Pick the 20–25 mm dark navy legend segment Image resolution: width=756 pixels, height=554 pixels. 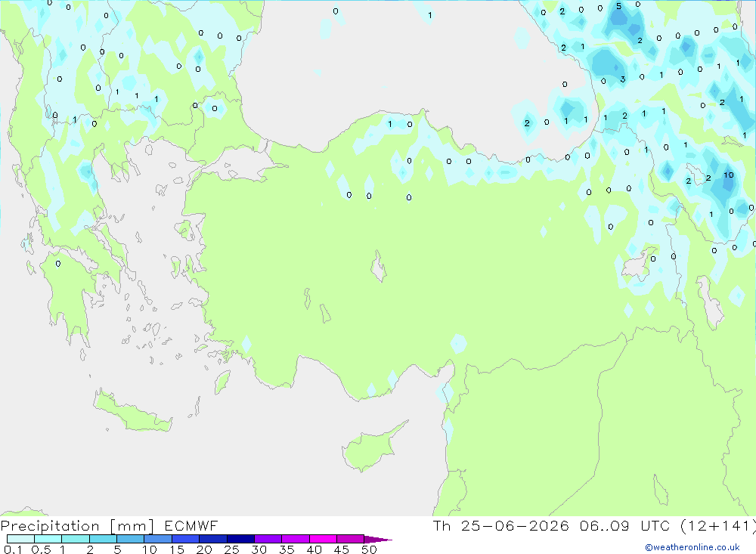pos(212,539)
